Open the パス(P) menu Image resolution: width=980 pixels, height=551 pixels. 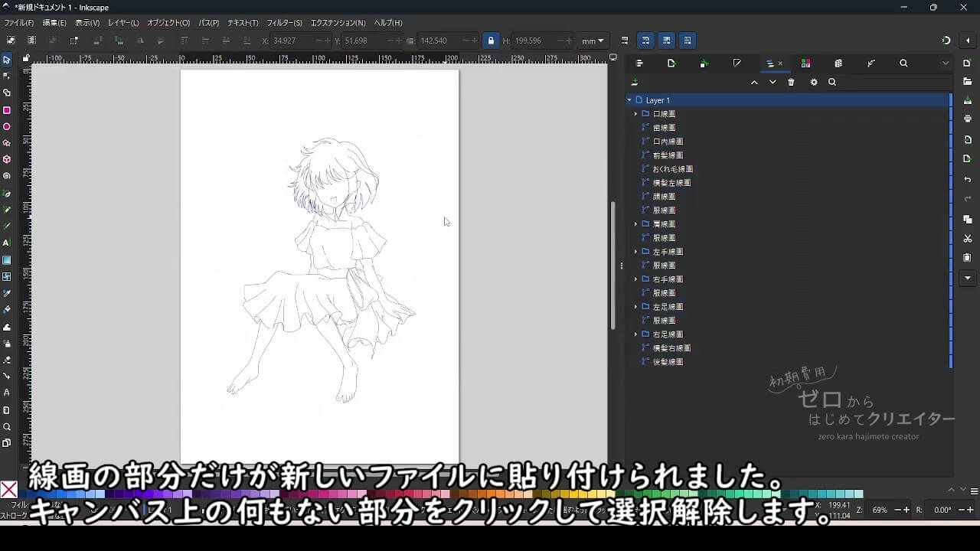click(208, 23)
